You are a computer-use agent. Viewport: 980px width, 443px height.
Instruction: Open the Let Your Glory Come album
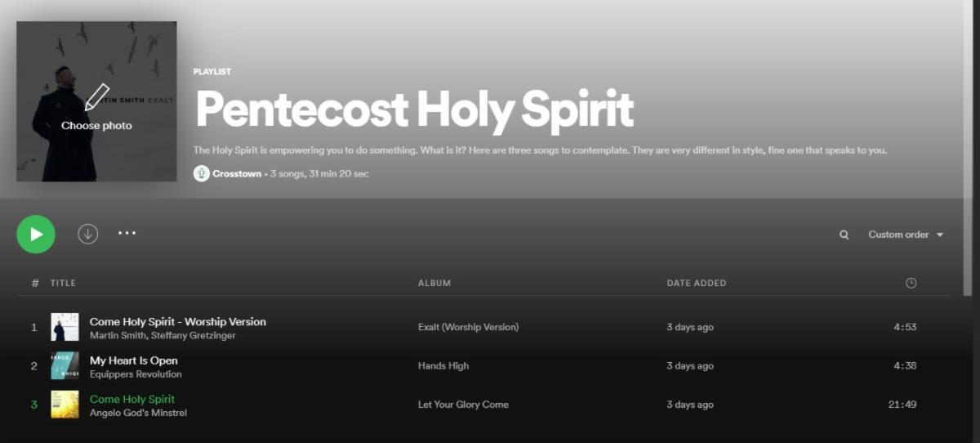[463, 405]
